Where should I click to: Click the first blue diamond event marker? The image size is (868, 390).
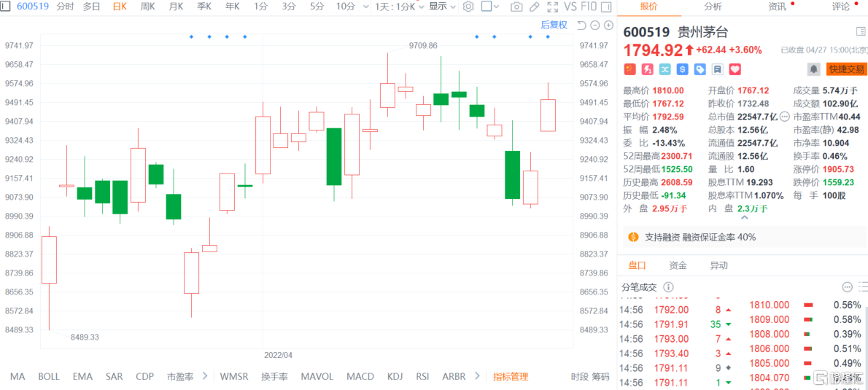[192, 36]
